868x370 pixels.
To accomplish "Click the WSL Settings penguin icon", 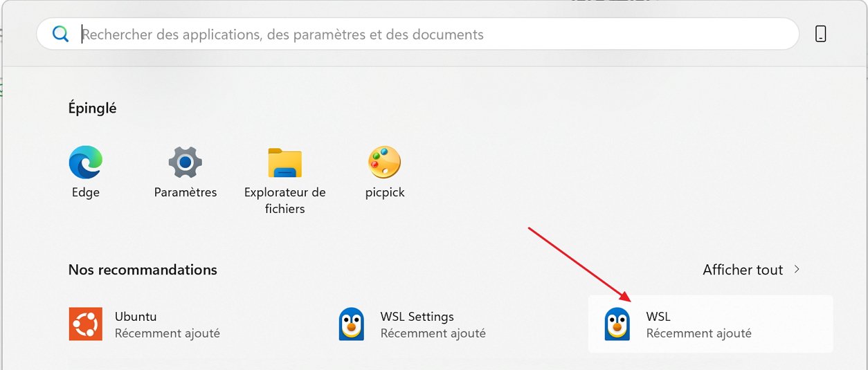I will click(x=352, y=324).
